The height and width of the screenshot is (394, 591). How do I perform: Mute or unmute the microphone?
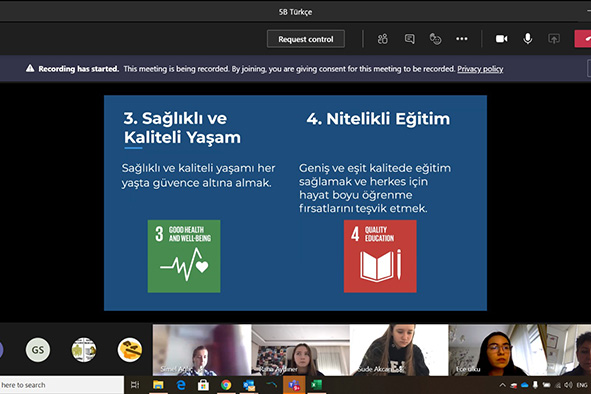(x=528, y=39)
